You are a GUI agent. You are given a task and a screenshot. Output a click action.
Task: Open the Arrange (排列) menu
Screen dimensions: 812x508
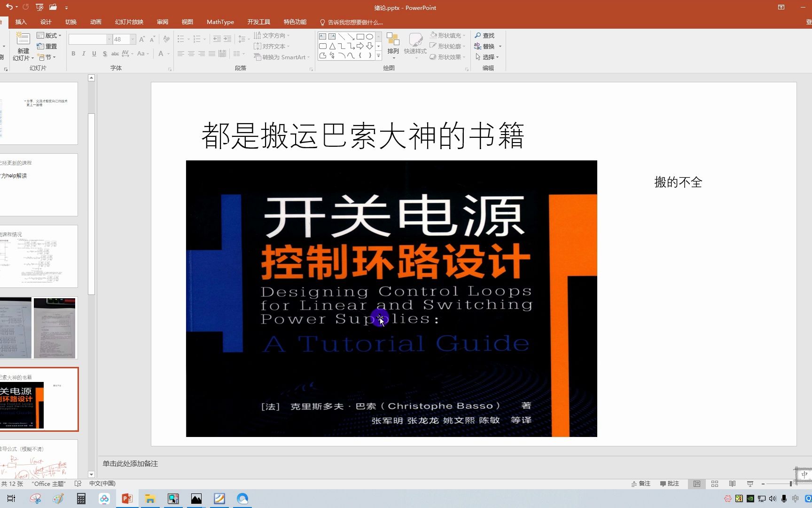pos(393,46)
